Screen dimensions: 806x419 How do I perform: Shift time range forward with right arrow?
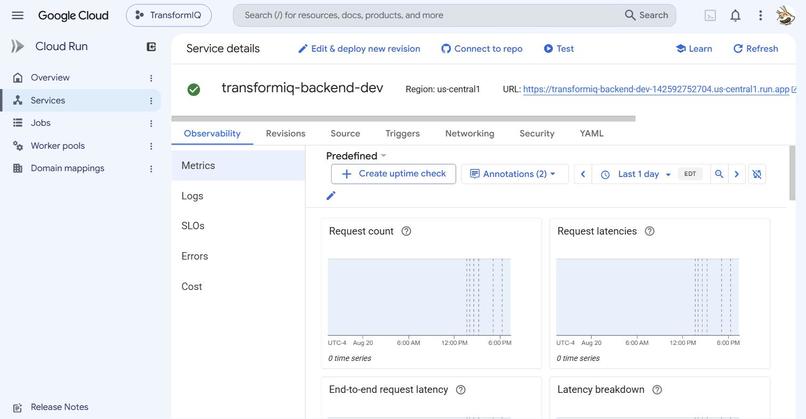[x=737, y=174]
